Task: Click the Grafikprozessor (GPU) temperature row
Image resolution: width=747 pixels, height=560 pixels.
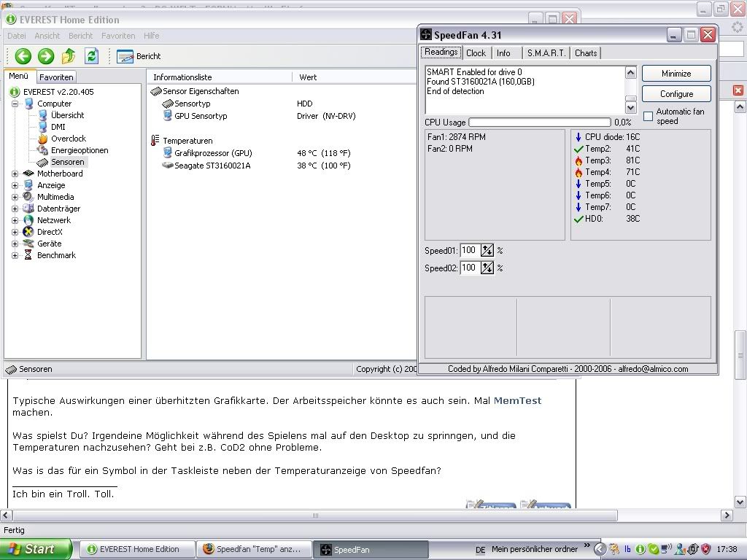Action: 258,153
